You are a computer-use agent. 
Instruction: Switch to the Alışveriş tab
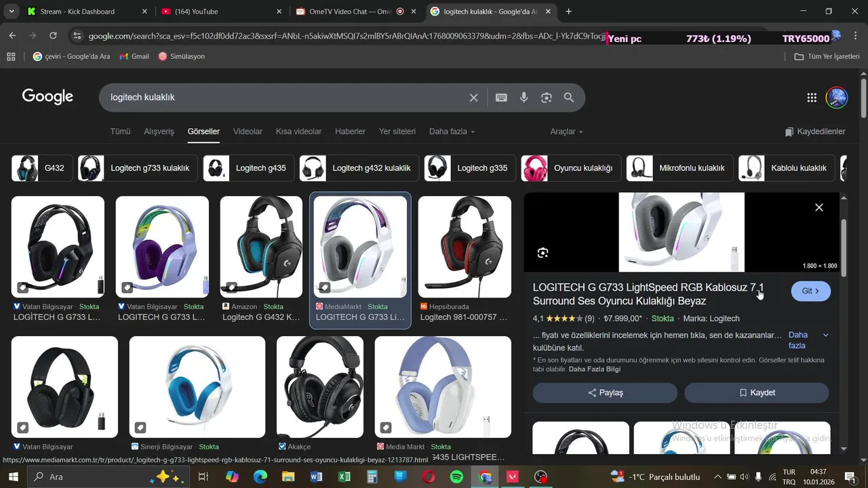tap(159, 131)
